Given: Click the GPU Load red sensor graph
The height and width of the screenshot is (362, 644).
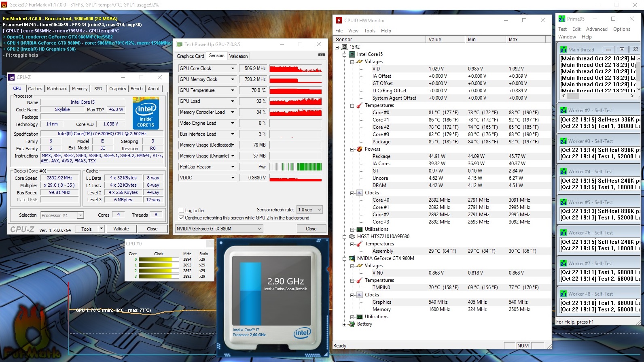Looking at the screenshot, I should point(296,101).
